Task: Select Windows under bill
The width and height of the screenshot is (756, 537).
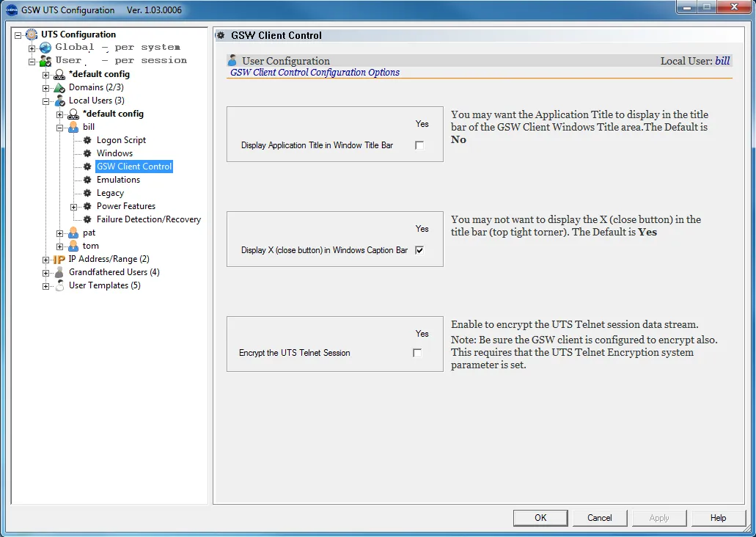Action: click(x=114, y=153)
